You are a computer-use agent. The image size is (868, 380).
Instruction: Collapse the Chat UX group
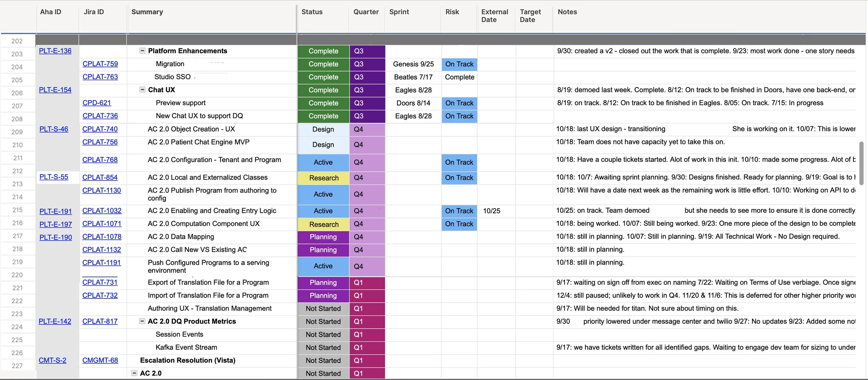pyautogui.click(x=142, y=90)
